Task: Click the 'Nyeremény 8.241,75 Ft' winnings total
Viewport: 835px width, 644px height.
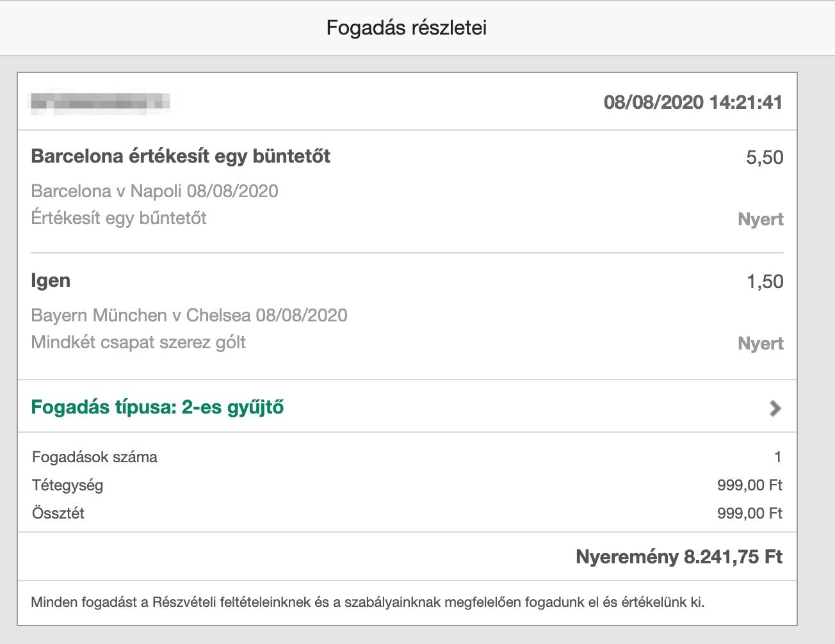Action: pos(679,557)
